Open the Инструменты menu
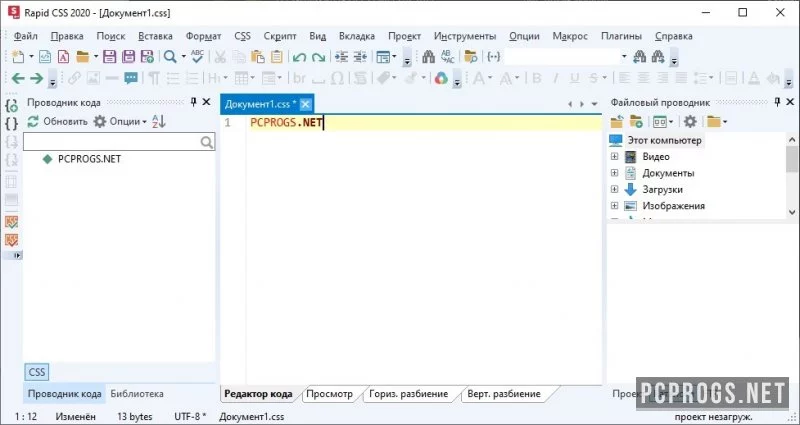Image resolution: width=800 pixels, height=425 pixels. click(465, 36)
